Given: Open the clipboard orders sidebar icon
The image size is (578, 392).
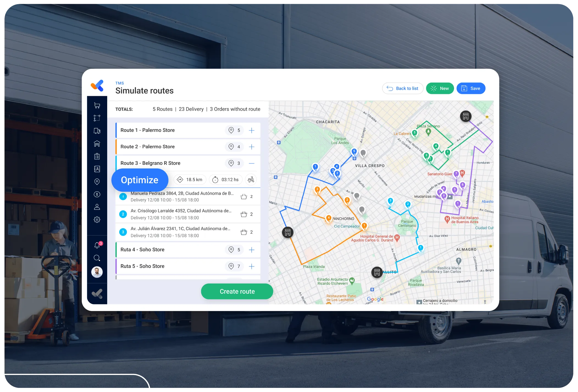Looking at the screenshot, I should click(x=97, y=156).
